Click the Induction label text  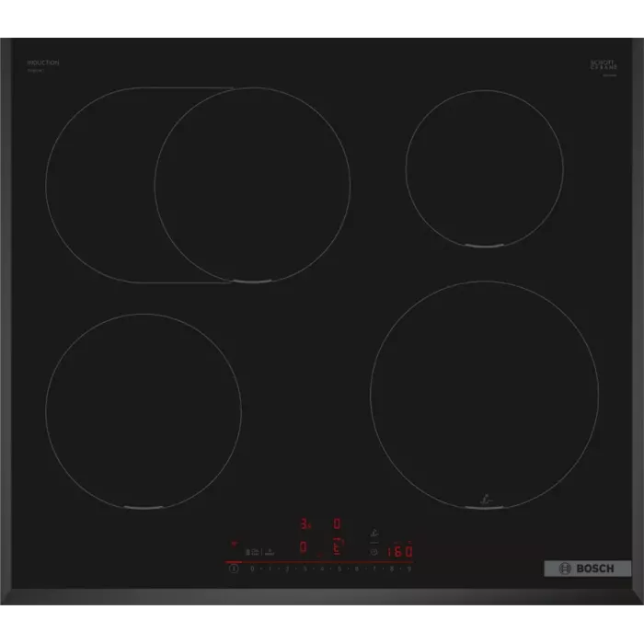coord(43,63)
